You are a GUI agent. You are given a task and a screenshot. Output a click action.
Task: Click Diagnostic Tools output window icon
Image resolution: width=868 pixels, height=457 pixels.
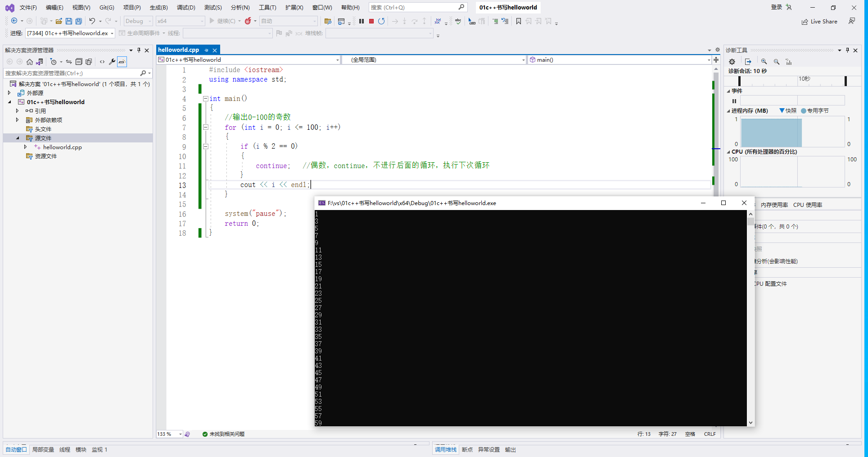pos(748,62)
